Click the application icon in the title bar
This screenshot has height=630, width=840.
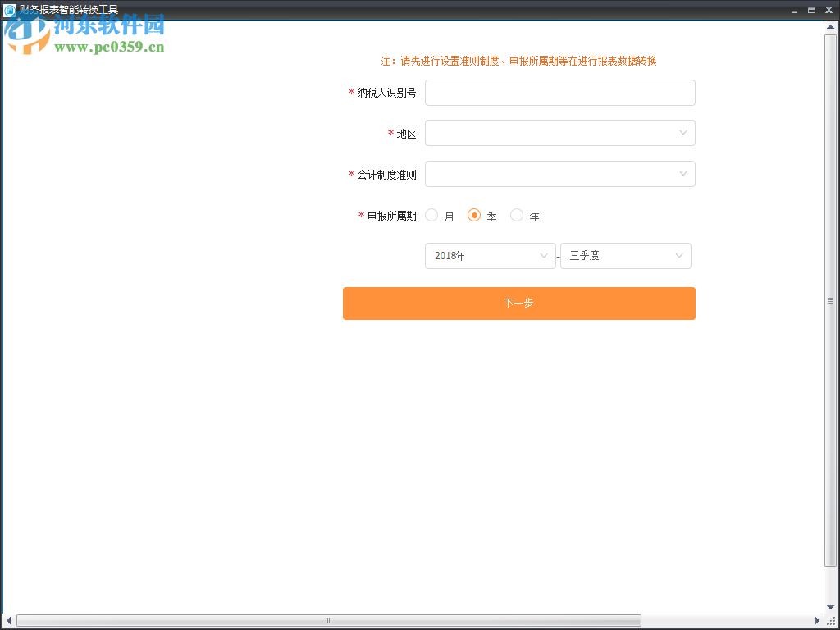[9, 11]
